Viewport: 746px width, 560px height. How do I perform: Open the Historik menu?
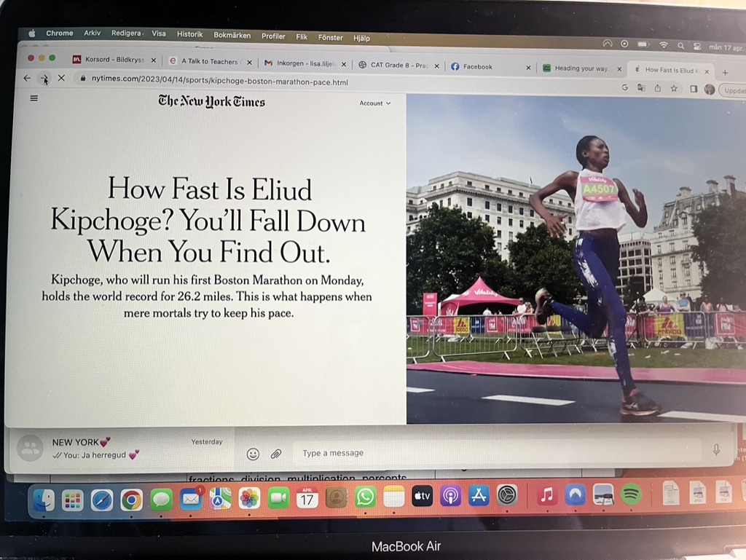tap(189, 34)
